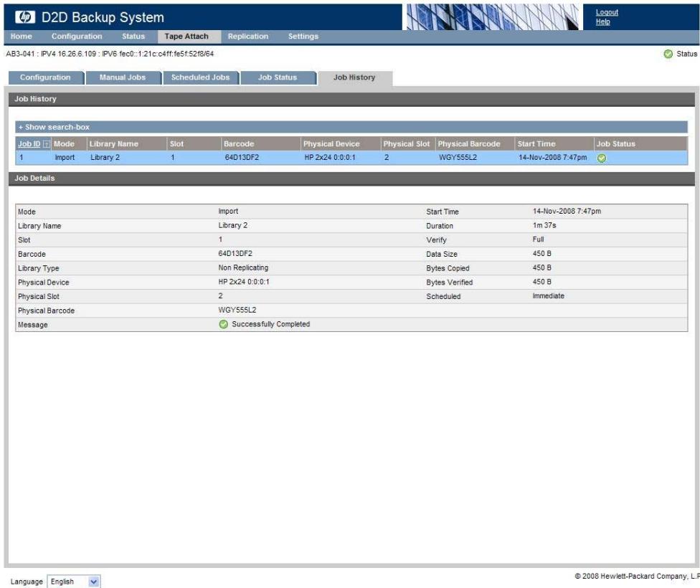Click the green Status icon at top right

(668, 54)
